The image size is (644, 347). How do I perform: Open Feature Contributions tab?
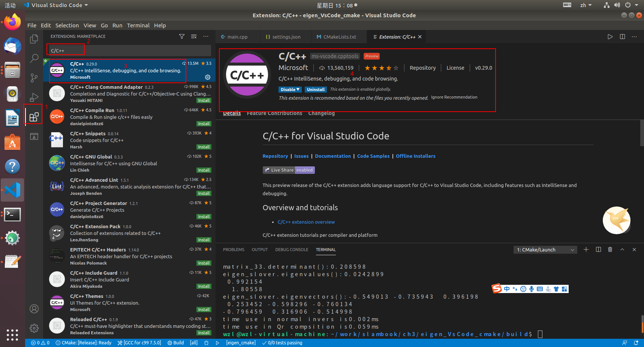(274, 114)
